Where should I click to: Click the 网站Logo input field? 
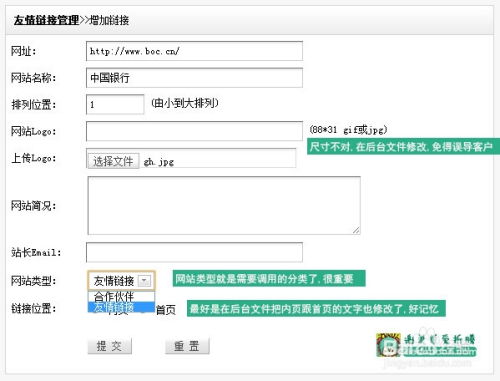pos(194,131)
